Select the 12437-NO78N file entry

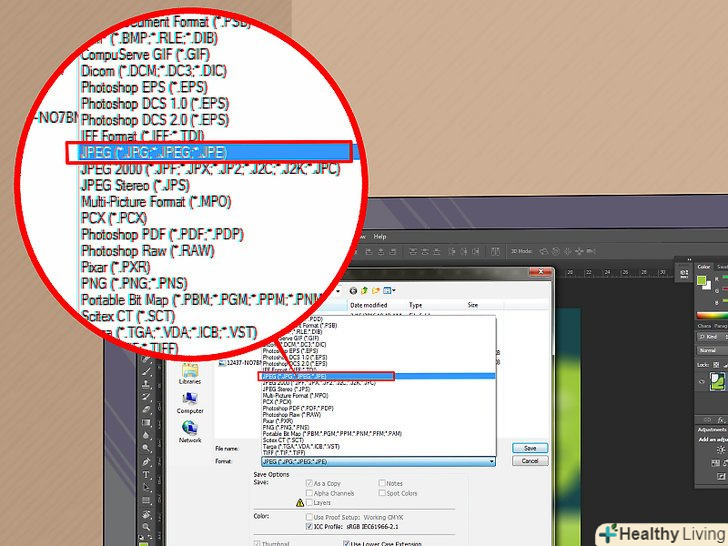pyautogui.click(x=240, y=363)
